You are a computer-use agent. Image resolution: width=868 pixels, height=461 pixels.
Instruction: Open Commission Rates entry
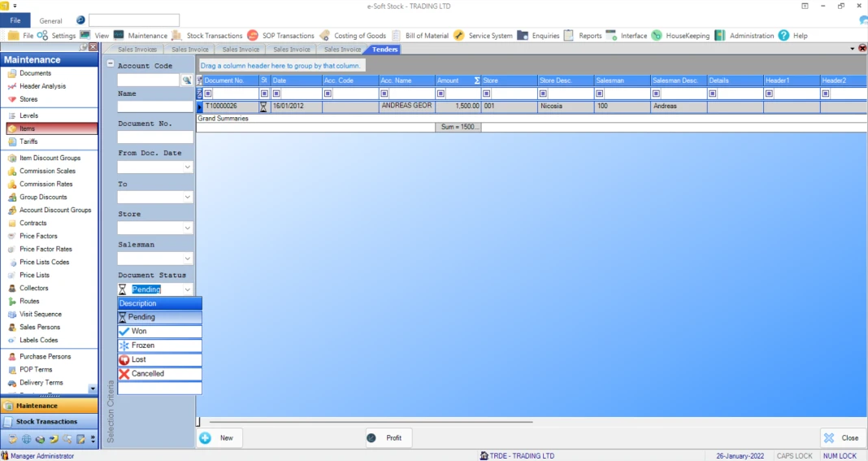[x=46, y=184]
